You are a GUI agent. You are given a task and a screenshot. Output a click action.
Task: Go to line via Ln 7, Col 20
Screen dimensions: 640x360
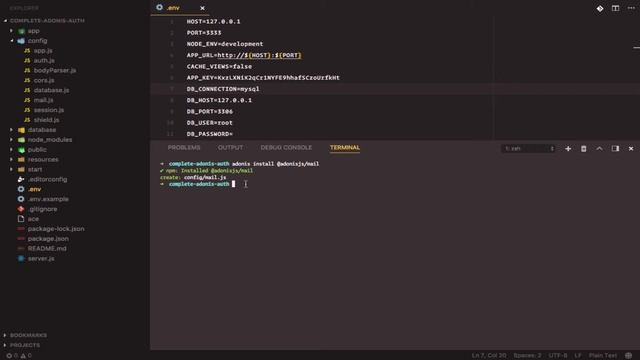point(489,356)
